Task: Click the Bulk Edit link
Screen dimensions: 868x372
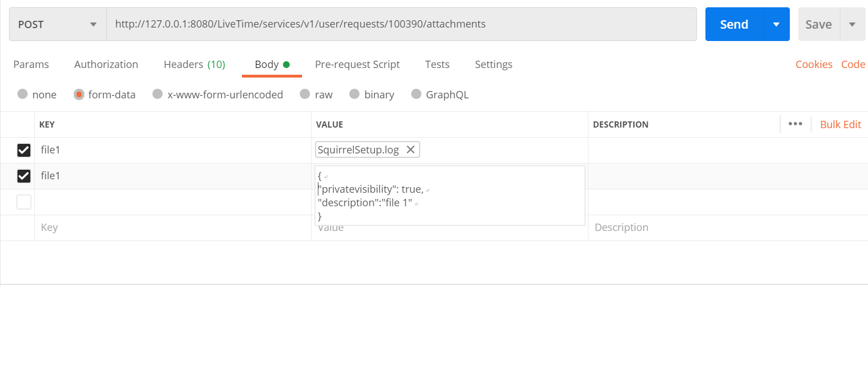Action: pos(840,124)
